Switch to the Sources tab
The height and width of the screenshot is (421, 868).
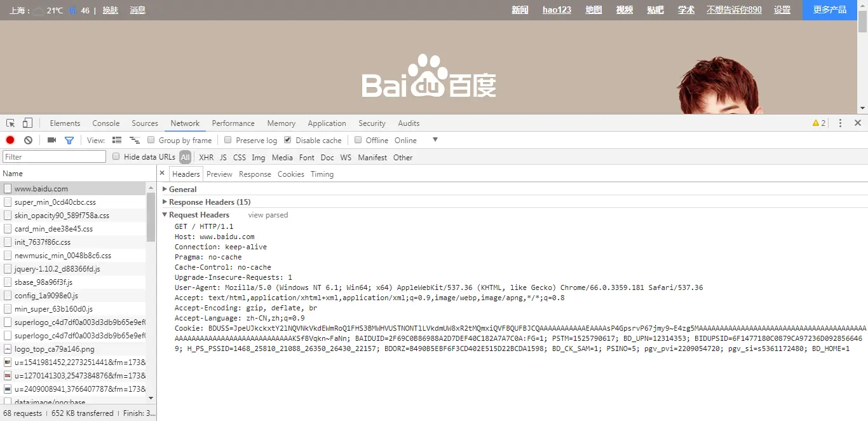pyautogui.click(x=145, y=123)
